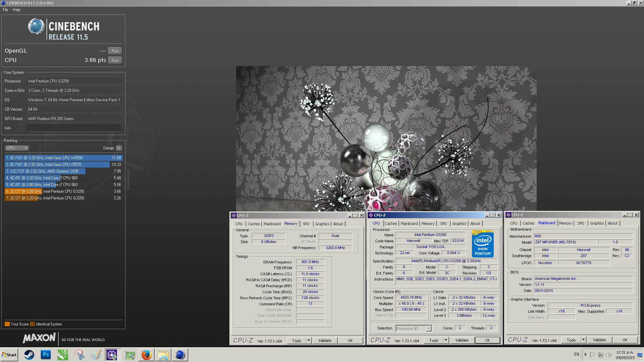The image size is (644, 362).
Task: Click the ranking panel vertical scroll grip
Action: (128, 180)
